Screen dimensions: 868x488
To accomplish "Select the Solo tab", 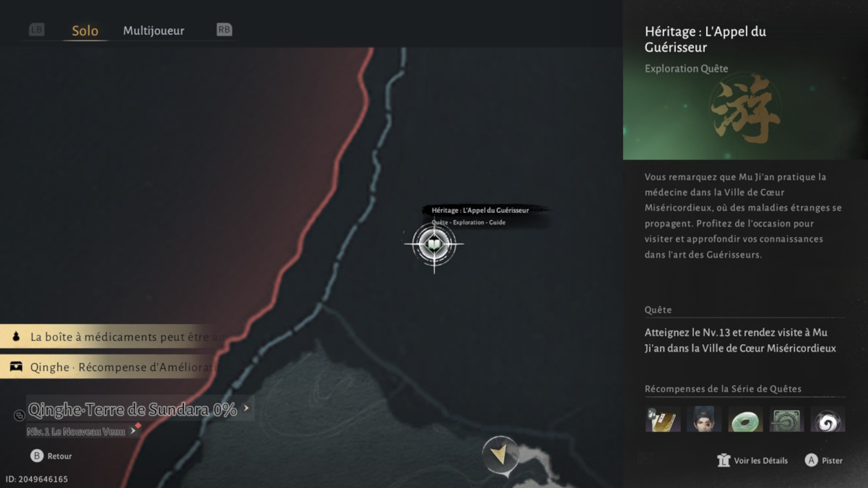I will tap(85, 31).
